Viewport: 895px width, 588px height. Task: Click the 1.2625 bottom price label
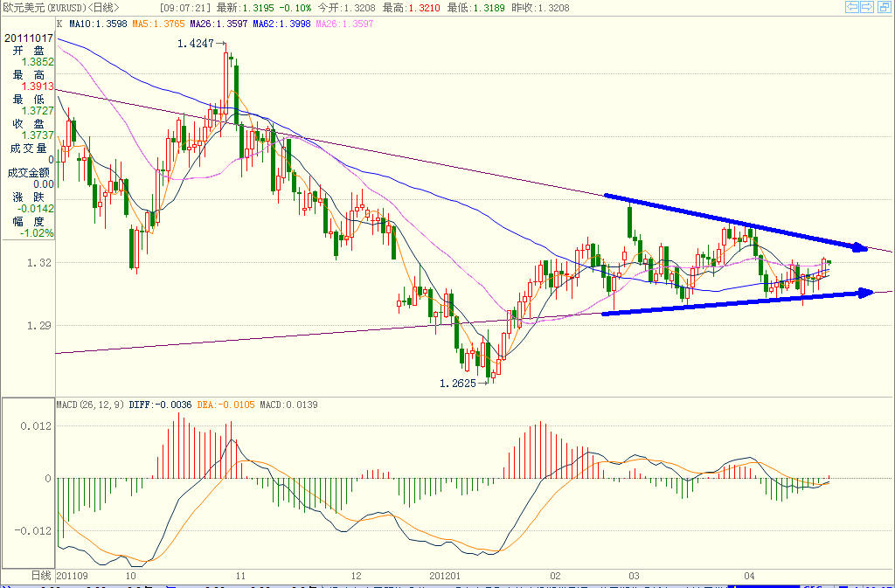pyautogui.click(x=458, y=384)
